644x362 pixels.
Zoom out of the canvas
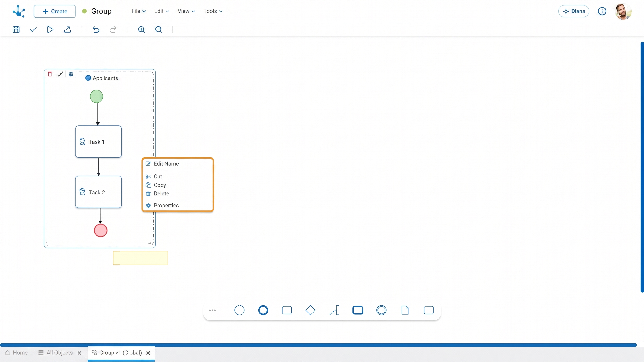pyautogui.click(x=159, y=29)
